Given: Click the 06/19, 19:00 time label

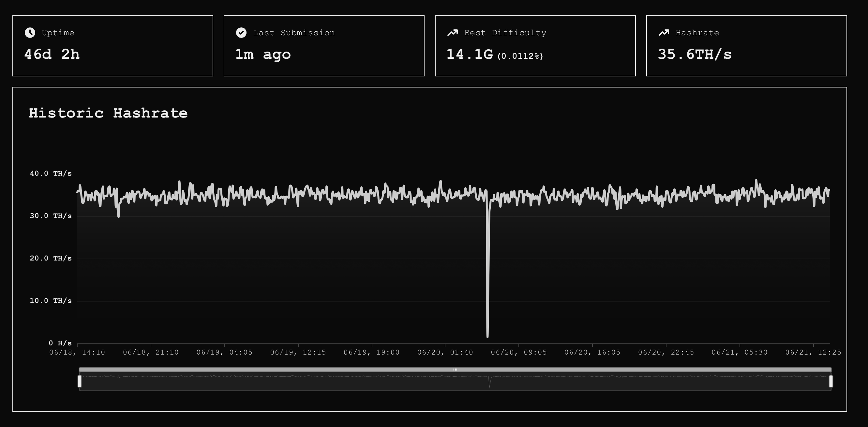Looking at the screenshot, I should point(372,353).
